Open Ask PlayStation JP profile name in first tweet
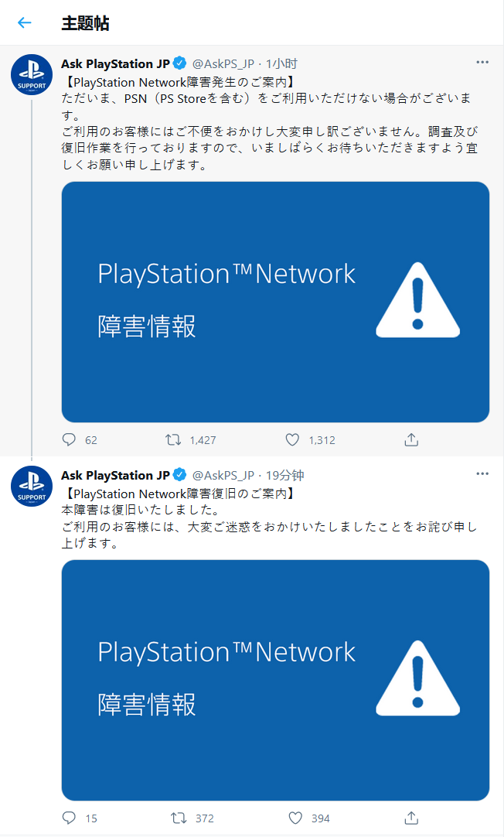504x837 pixels. 115,63
